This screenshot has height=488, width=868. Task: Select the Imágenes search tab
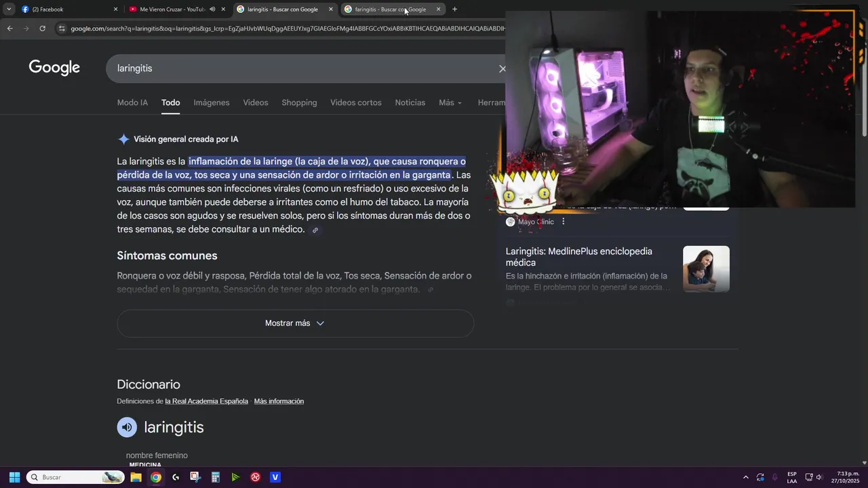click(212, 102)
